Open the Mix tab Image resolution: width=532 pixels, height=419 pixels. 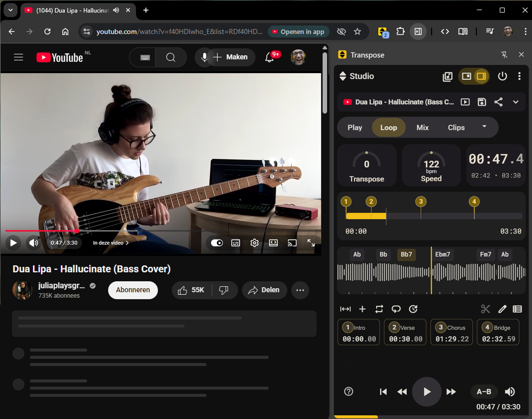pyautogui.click(x=422, y=128)
